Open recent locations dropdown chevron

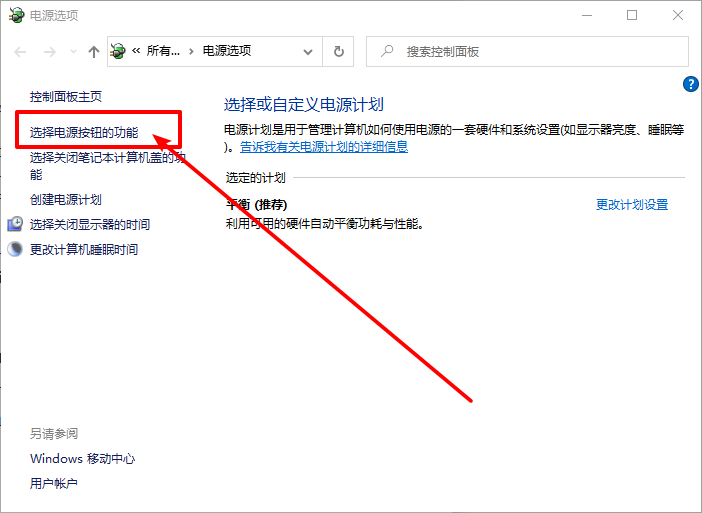click(x=71, y=52)
